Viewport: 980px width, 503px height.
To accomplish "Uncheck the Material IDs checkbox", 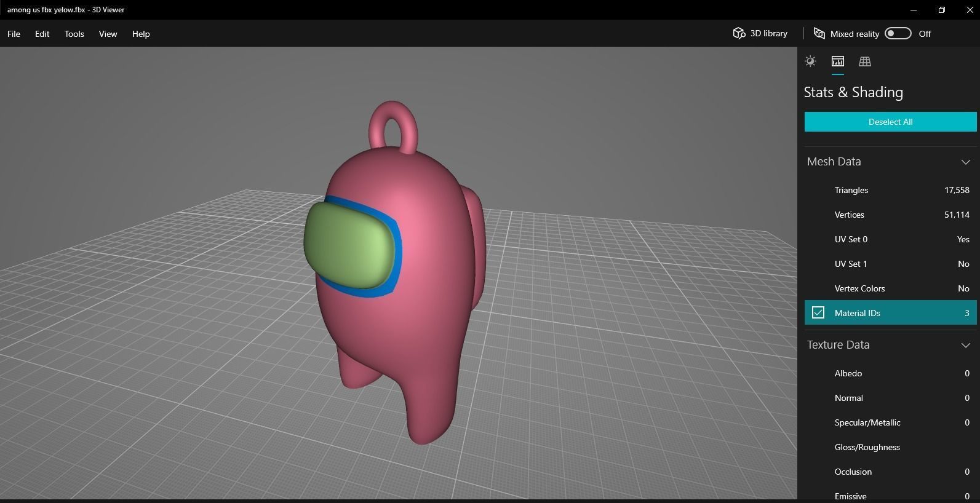I will click(x=818, y=312).
